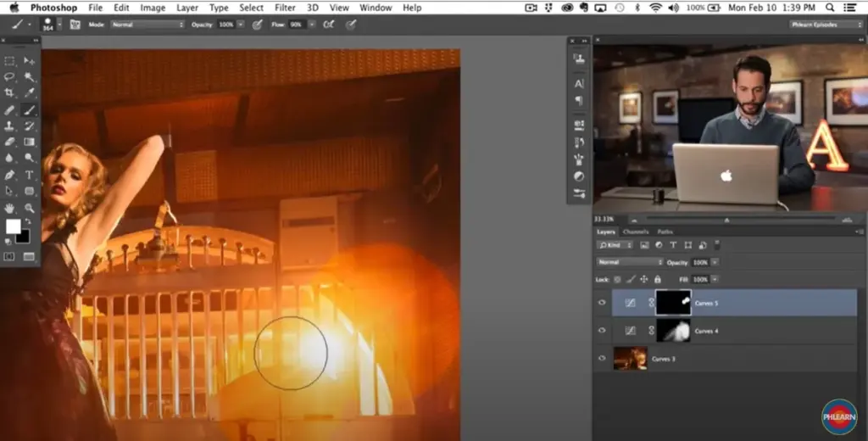The width and height of the screenshot is (868, 441).
Task: Toggle visibility of the Curves 4 layer
Action: point(602,331)
